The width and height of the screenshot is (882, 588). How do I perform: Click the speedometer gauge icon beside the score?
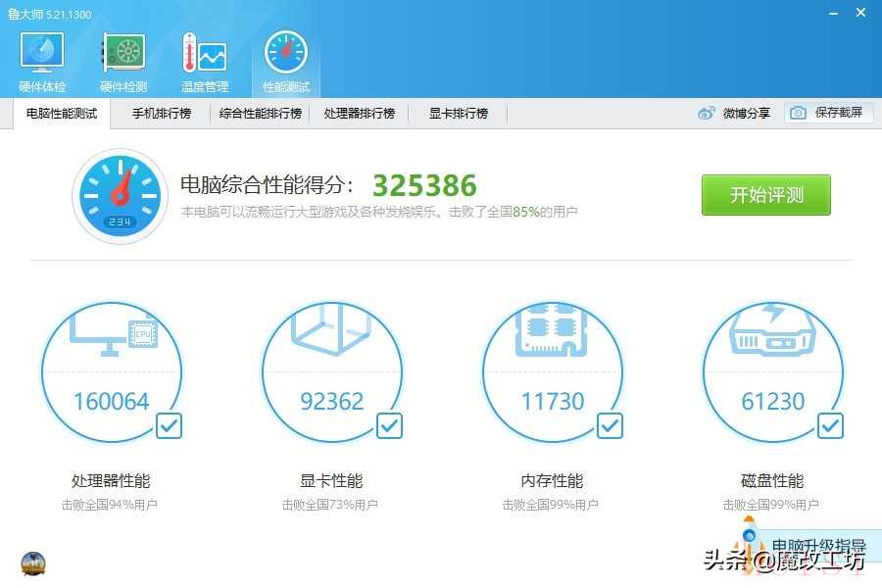(x=121, y=196)
